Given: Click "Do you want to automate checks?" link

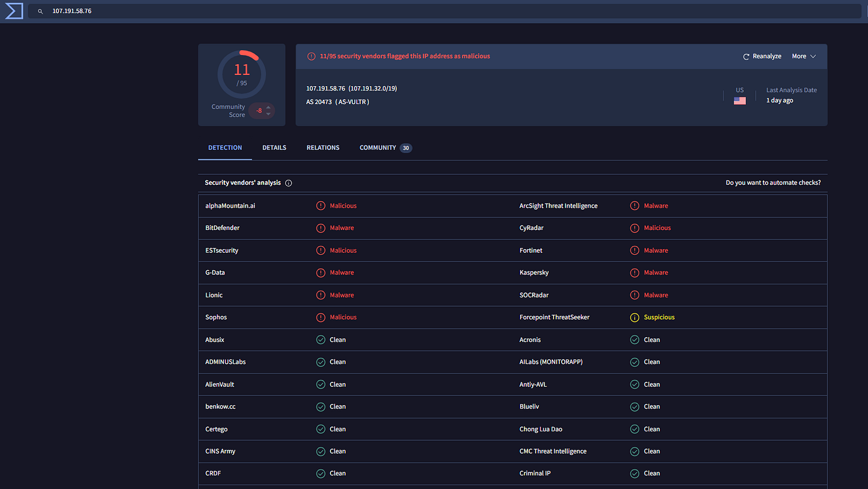Looking at the screenshot, I should (x=773, y=183).
